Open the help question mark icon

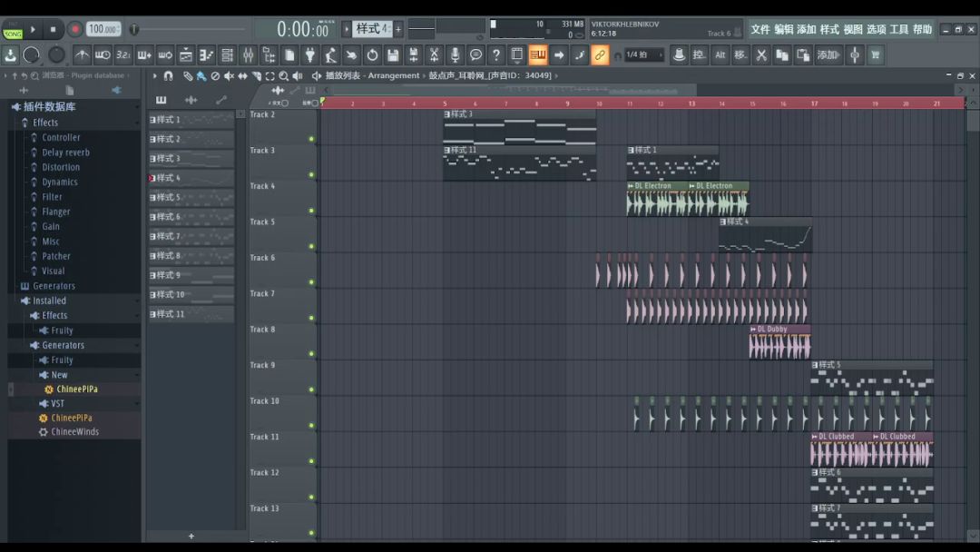pyautogui.click(x=496, y=55)
